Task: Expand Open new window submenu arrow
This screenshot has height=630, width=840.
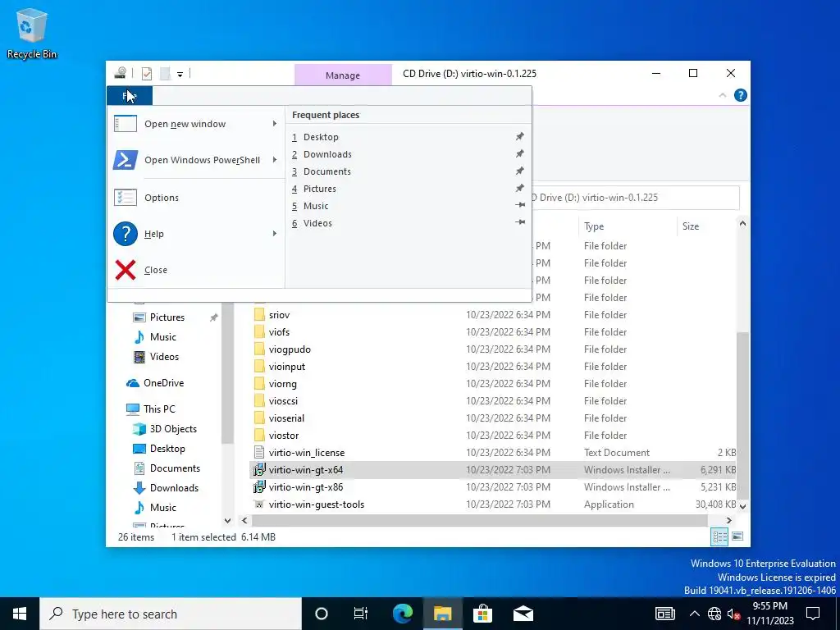Action: (x=274, y=124)
